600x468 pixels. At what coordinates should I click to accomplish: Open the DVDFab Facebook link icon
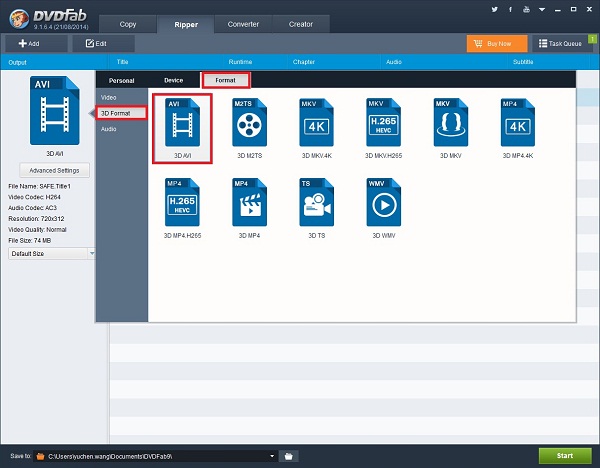[510, 10]
